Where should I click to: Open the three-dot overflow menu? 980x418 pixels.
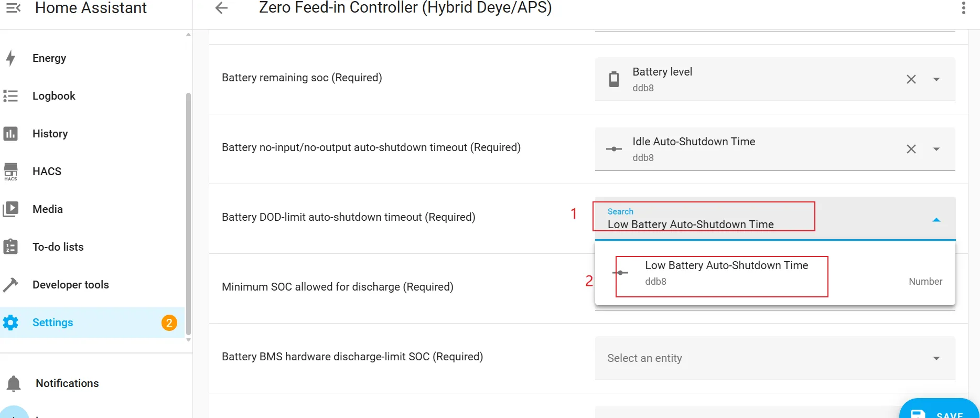(963, 8)
